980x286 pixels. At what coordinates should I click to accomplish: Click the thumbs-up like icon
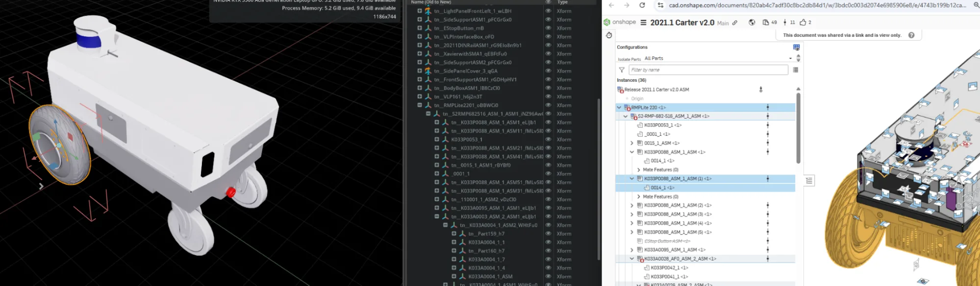coord(803,23)
